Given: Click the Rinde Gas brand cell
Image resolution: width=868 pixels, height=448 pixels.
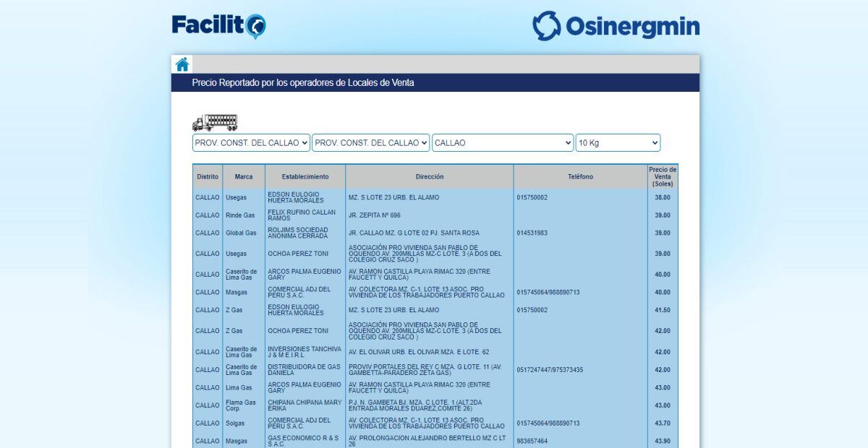Looking at the screenshot, I should pyautogui.click(x=243, y=215).
